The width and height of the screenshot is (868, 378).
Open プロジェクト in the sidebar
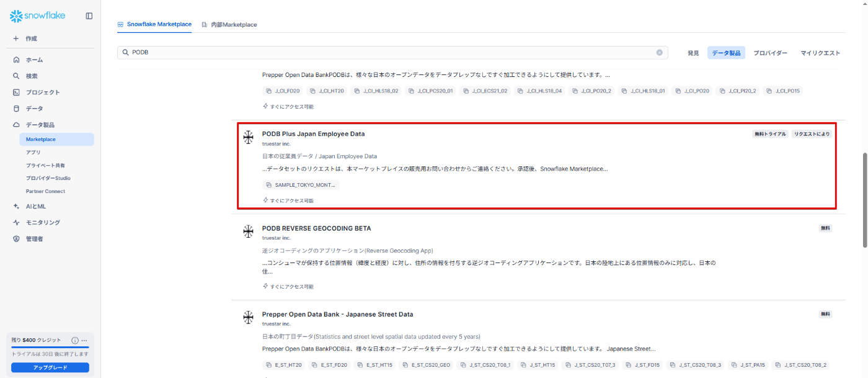pos(42,92)
